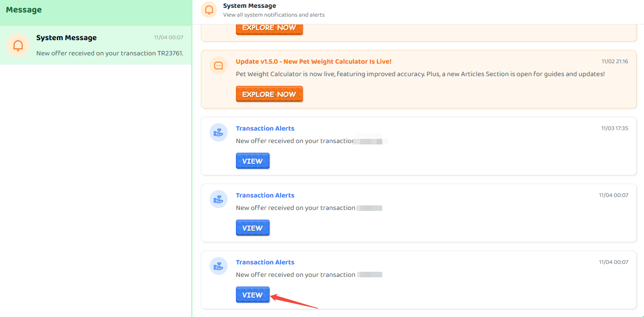644x317 pixels.
Task: Click sidebar preview text about transaction TR23761
Action: [110, 53]
